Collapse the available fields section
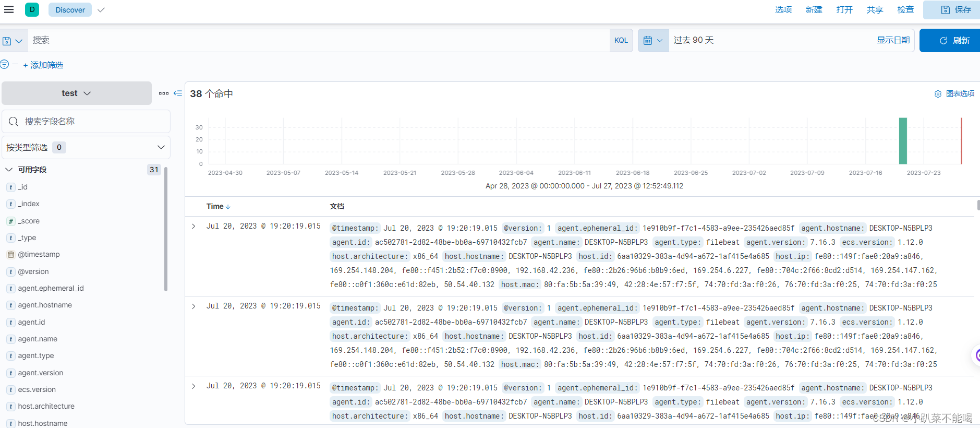The height and width of the screenshot is (428, 980). tap(9, 170)
